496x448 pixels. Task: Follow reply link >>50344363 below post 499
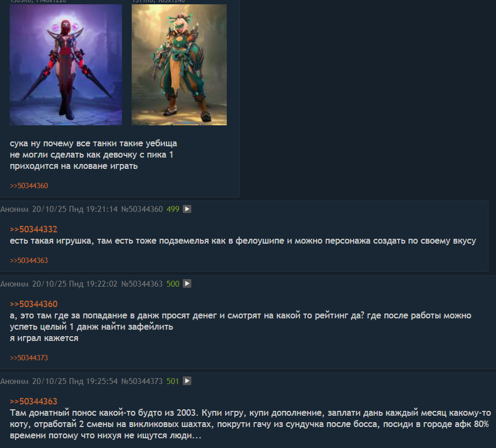[x=29, y=260]
